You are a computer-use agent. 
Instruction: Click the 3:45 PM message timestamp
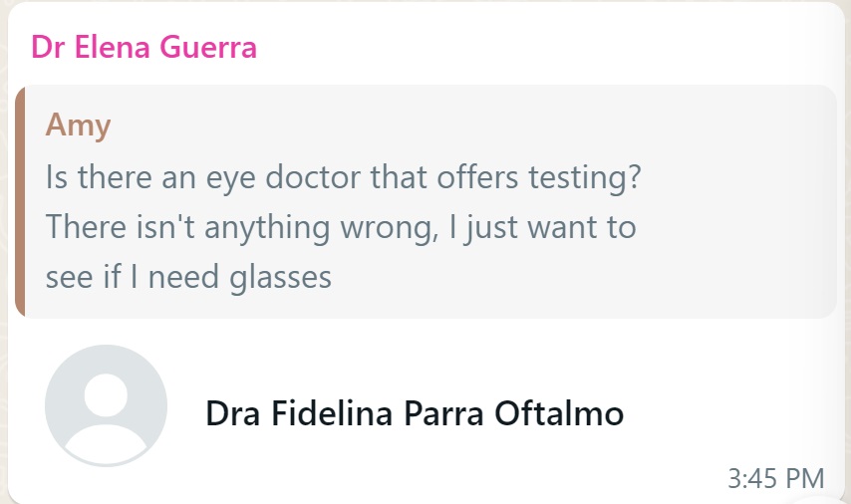click(x=775, y=478)
